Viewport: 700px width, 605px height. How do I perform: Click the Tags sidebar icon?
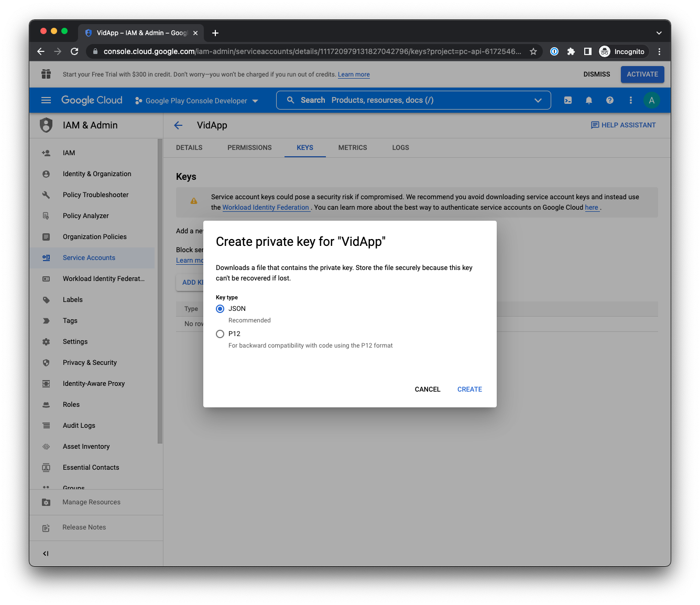(46, 321)
